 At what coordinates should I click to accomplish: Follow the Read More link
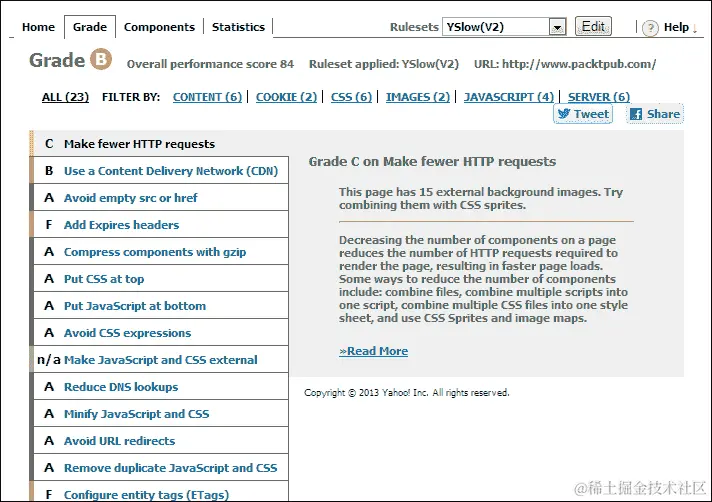pos(373,351)
